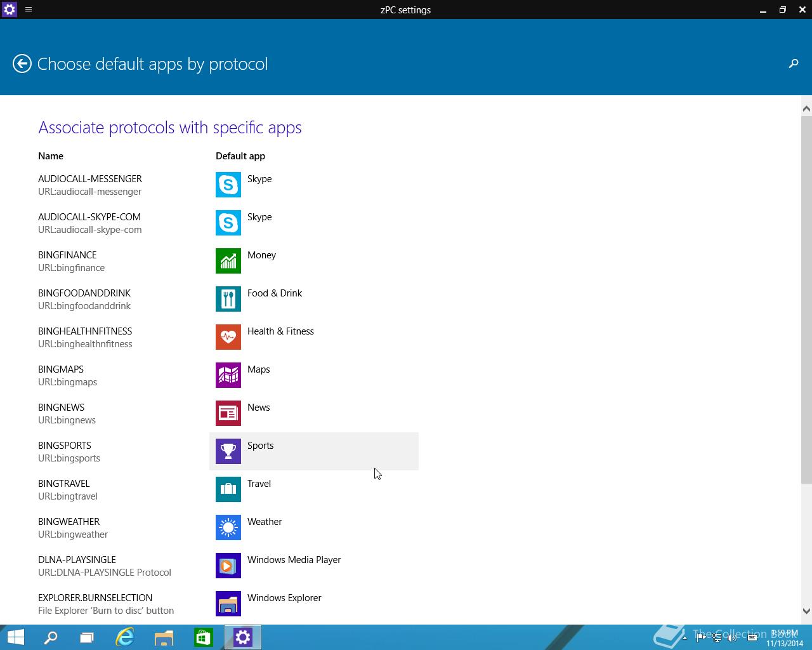Click the Travel suitcase icon
Image resolution: width=812 pixels, height=650 pixels.
228,489
